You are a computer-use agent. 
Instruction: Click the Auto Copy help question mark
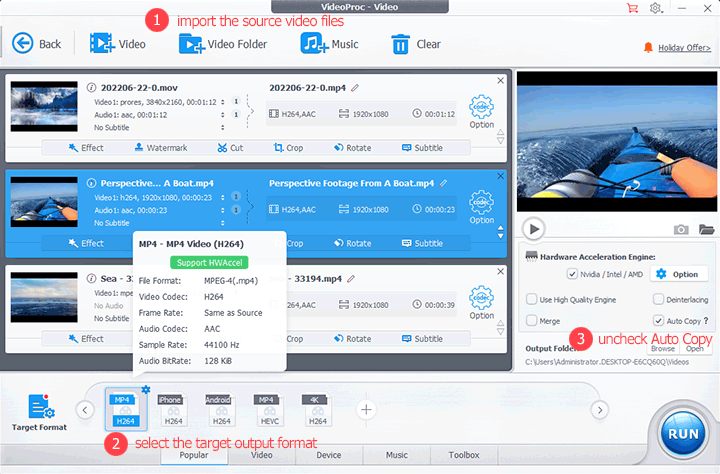(x=706, y=321)
